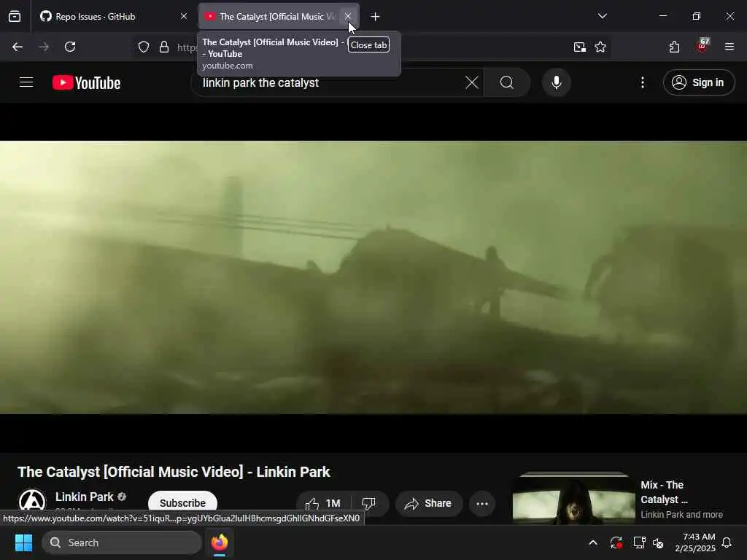This screenshot has height=560, width=747.
Task: Click the video player area
Action: click(373, 277)
